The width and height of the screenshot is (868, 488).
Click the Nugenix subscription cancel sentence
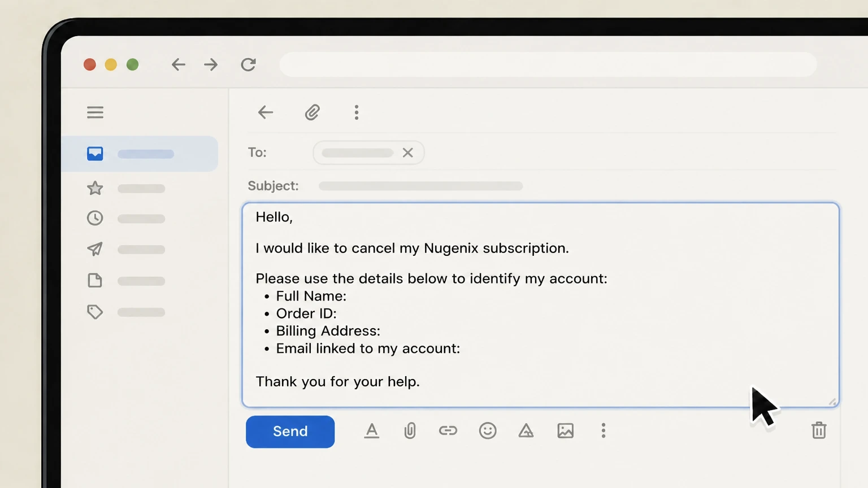[x=412, y=249]
